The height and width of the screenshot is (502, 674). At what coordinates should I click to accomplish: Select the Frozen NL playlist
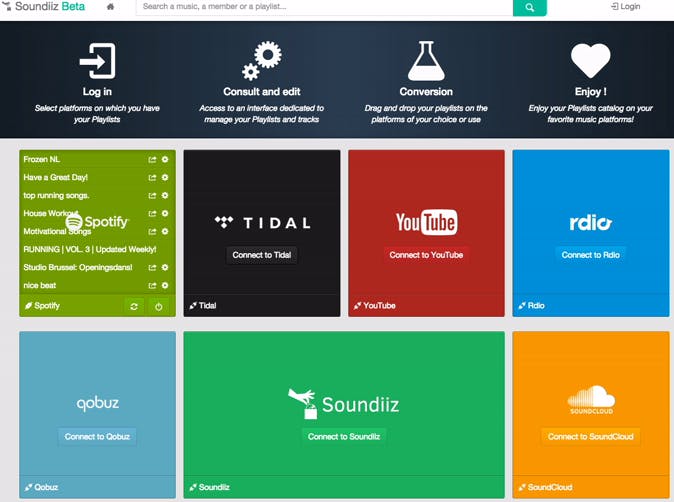42,159
